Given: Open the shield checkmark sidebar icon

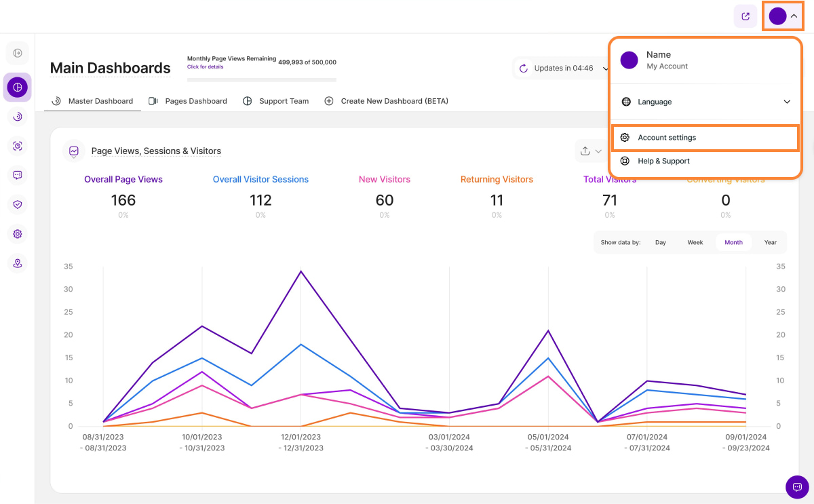Looking at the screenshot, I should click(x=18, y=204).
